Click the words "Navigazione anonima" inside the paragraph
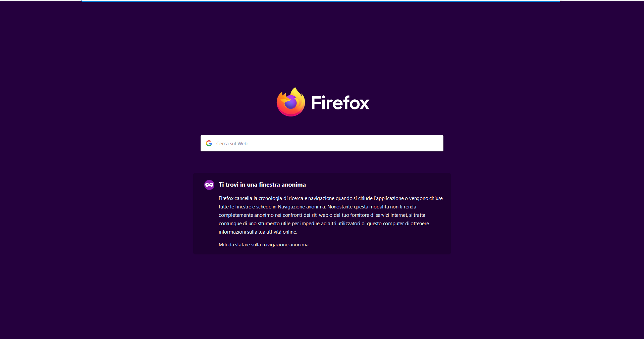 click(301, 207)
